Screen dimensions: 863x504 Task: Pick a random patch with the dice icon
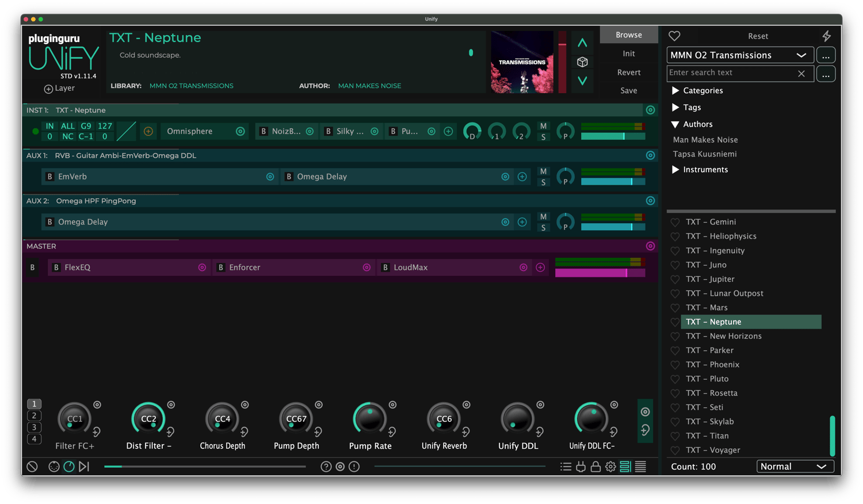tap(582, 62)
